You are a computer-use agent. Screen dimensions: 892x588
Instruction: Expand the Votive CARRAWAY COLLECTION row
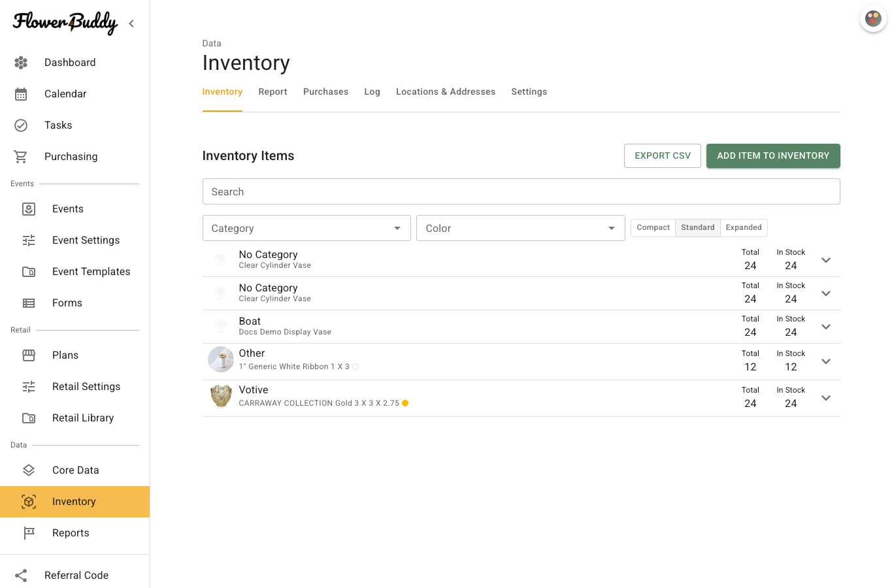click(826, 398)
